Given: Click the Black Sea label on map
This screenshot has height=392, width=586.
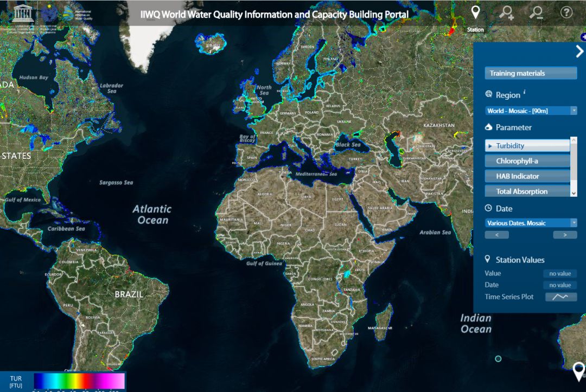Looking at the screenshot, I should pyautogui.click(x=348, y=144).
